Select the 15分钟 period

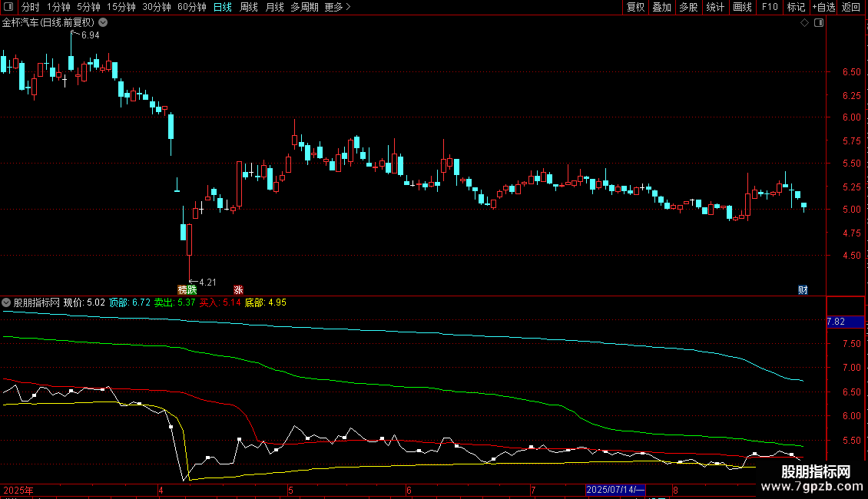coord(121,7)
